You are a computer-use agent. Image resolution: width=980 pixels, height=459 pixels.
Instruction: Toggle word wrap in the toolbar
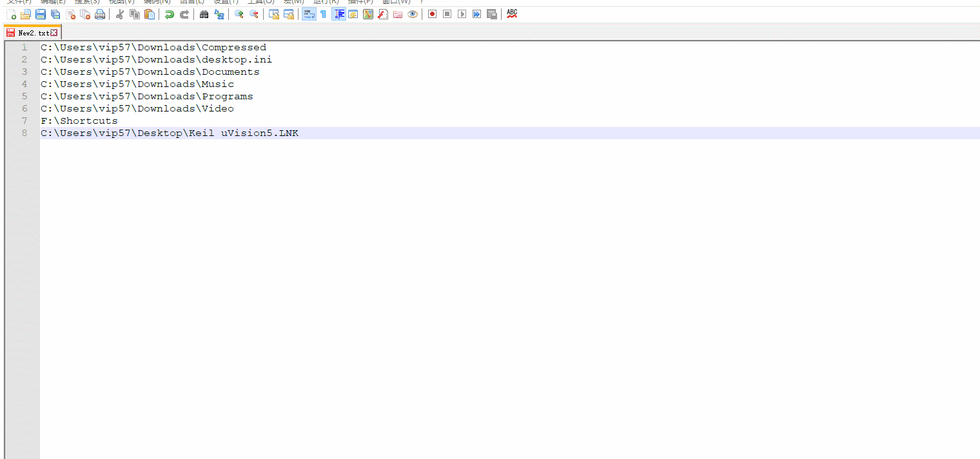(308, 14)
